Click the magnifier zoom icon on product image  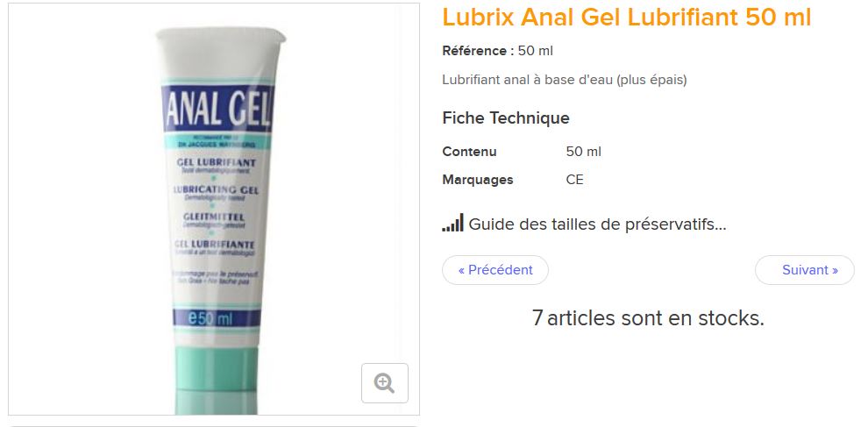coord(385,382)
